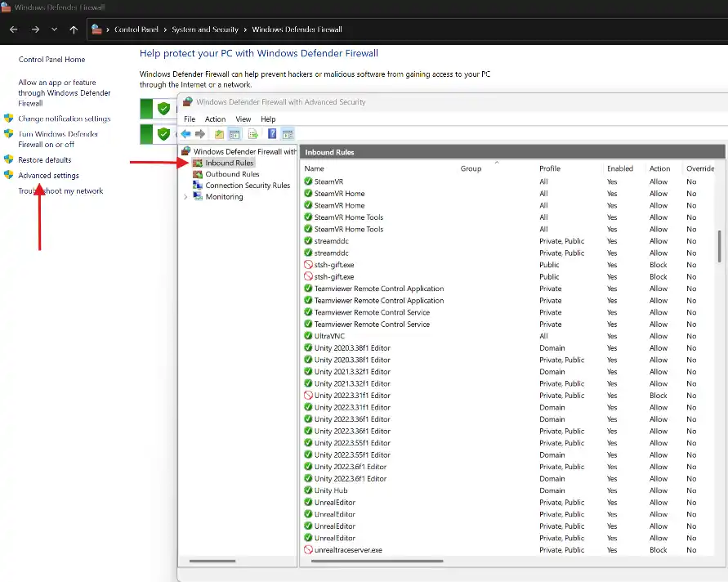Click the vertical scrollbar thumb in rules list
The width and height of the screenshot is (728, 582).
pyautogui.click(x=719, y=246)
